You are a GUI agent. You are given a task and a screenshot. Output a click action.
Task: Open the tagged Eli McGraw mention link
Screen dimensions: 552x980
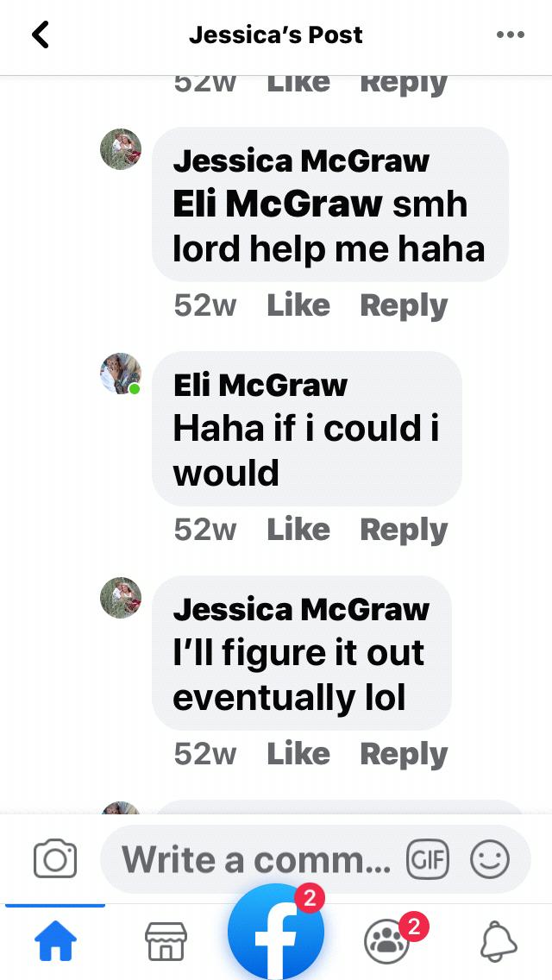[278, 204]
